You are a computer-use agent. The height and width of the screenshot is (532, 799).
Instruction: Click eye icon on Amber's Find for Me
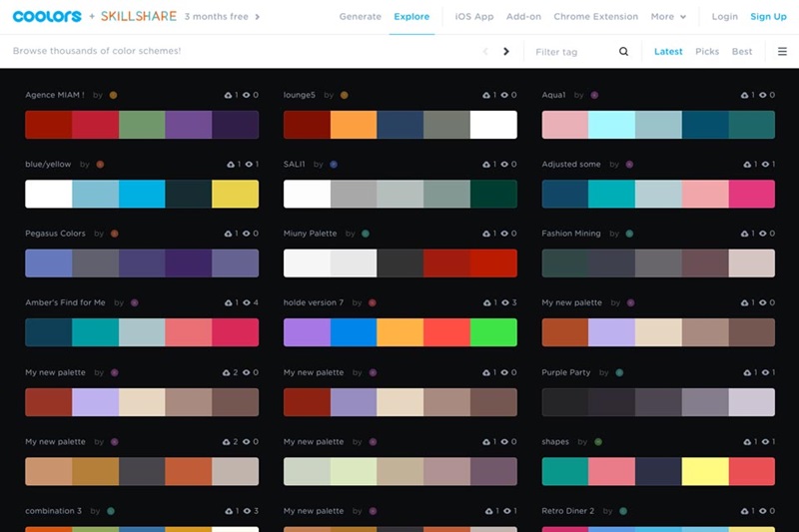[247, 303]
